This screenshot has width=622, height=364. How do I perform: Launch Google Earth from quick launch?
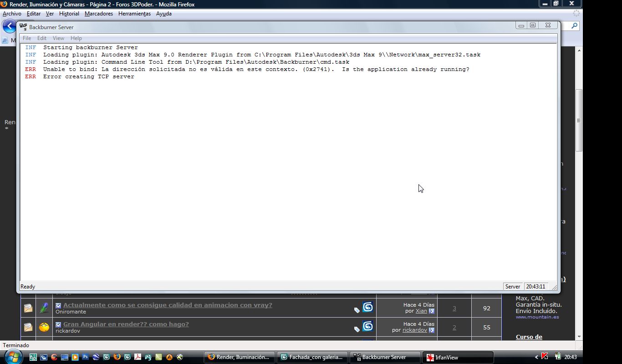(x=96, y=357)
